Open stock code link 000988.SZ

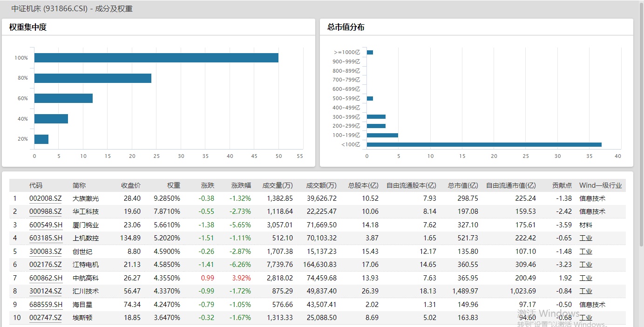click(x=45, y=211)
